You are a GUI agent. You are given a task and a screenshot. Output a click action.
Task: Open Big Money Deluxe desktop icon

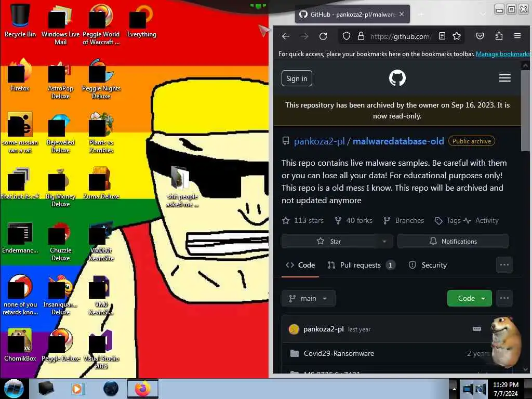[60, 187]
